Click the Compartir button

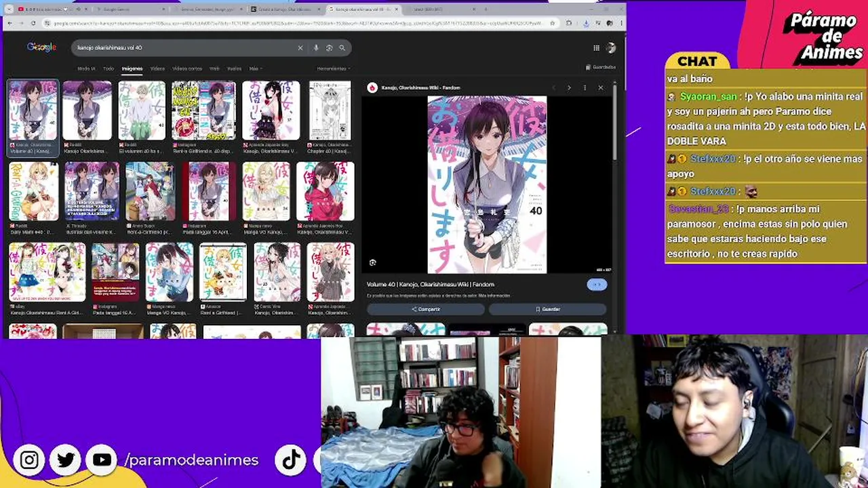pos(426,309)
